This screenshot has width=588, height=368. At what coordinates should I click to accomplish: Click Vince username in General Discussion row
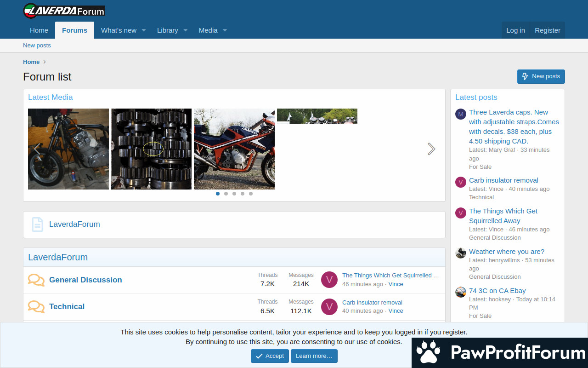tap(396, 284)
